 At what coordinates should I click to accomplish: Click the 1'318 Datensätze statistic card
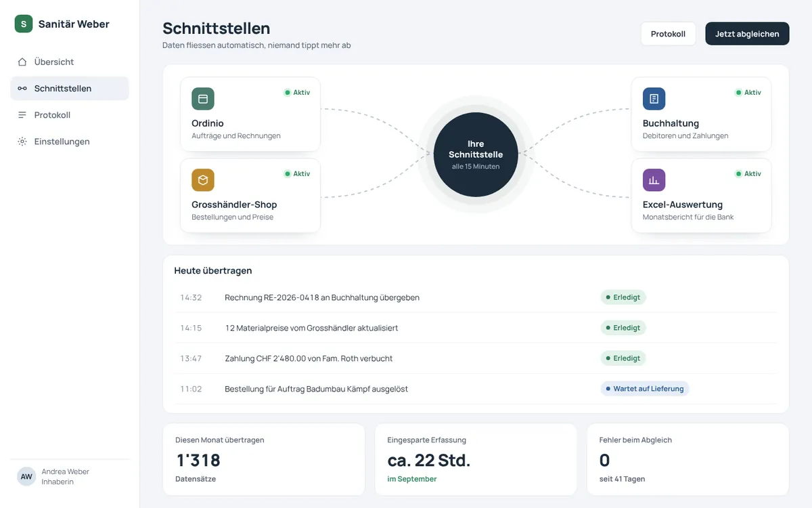[264, 459]
